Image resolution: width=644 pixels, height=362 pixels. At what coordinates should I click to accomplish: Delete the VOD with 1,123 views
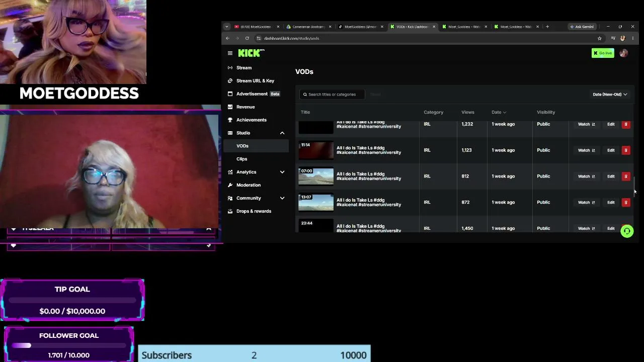tap(626, 150)
